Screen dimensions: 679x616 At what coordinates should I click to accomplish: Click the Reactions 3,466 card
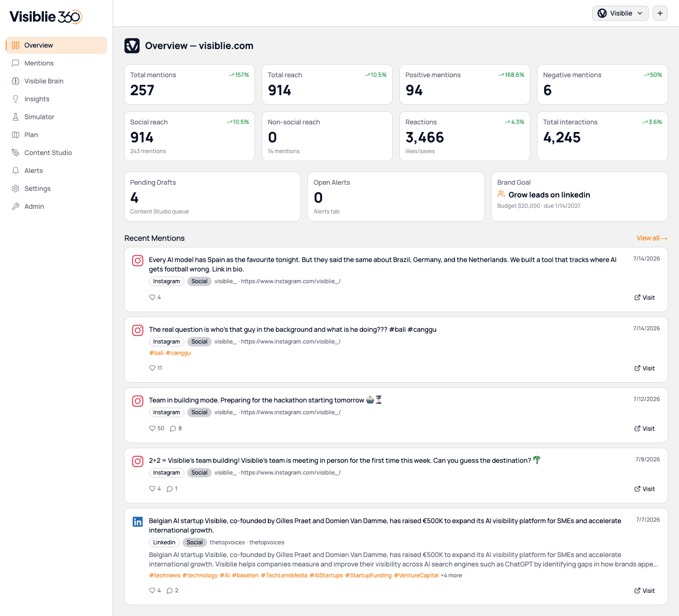[465, 136]
